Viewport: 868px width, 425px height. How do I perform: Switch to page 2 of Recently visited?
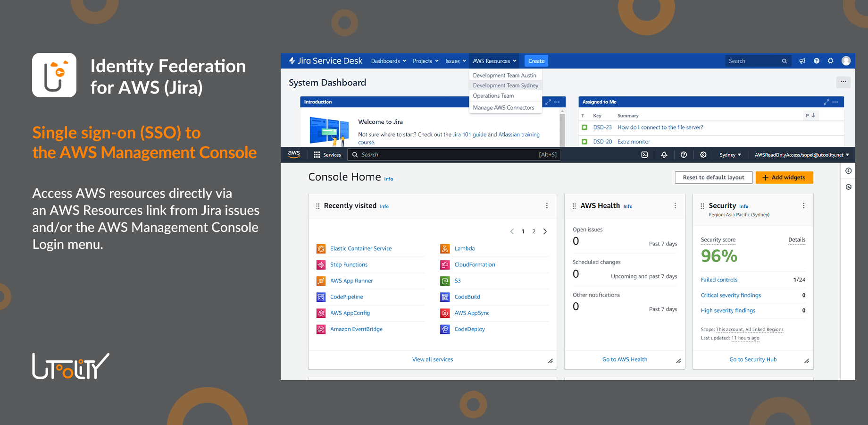[534, 231]
